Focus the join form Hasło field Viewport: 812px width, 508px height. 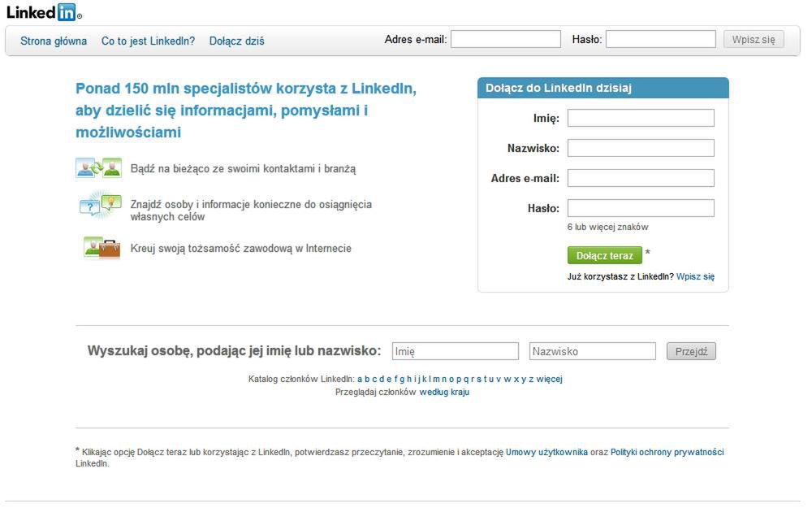click(x=641, y=208)
